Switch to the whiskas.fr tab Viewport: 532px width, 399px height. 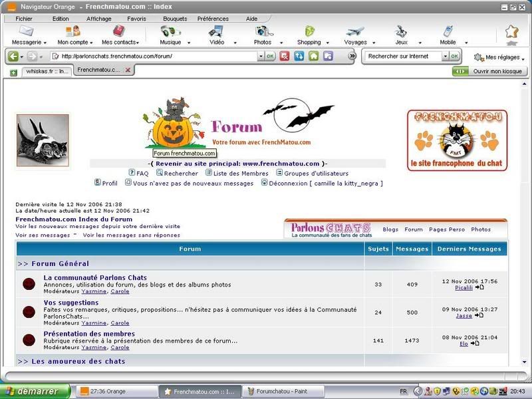(x=47, y=71)
